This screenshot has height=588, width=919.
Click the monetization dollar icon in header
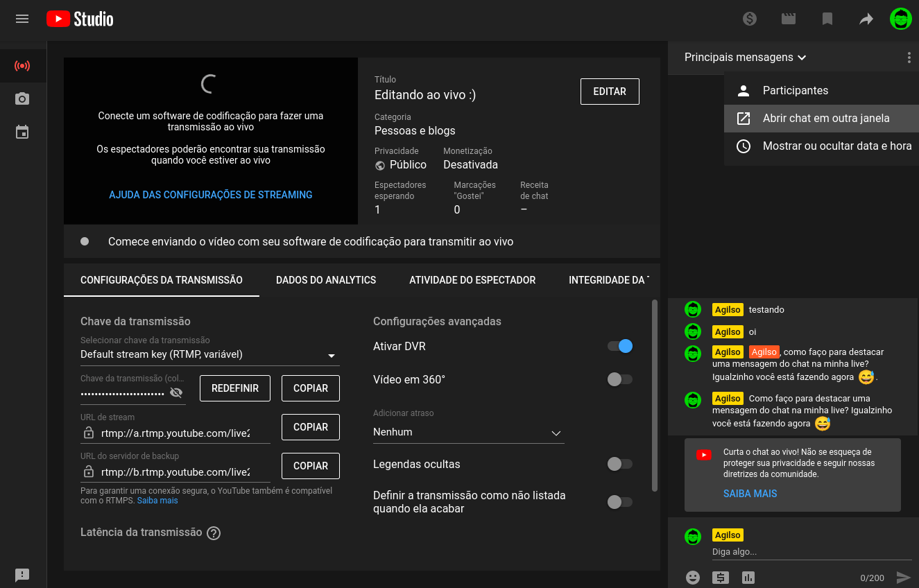point(749,19)
